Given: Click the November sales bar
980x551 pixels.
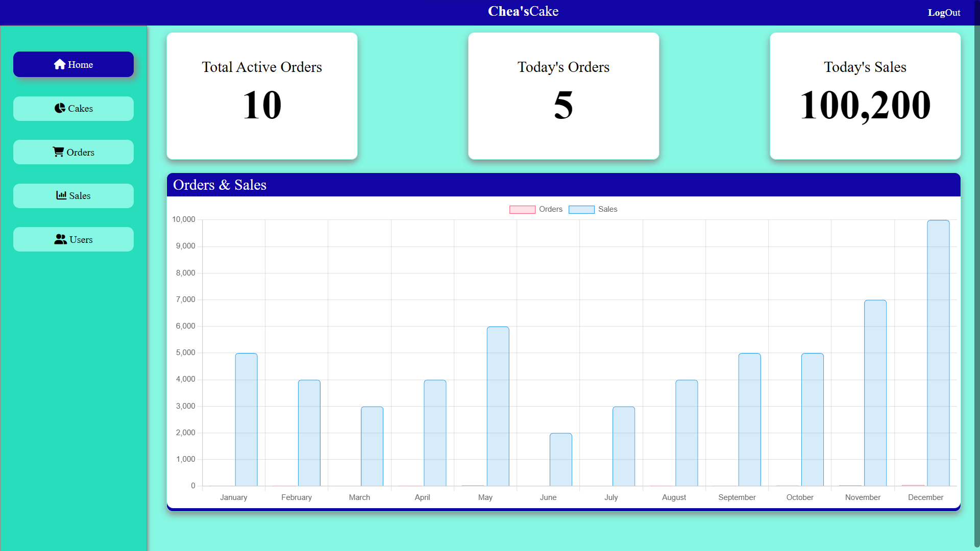Looking at the screenshot, I should click(875, 393).
